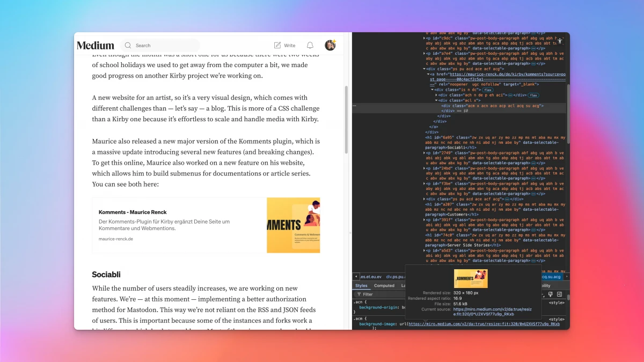The width and height of the screenshot is (644, 362).
Task: Open the notifications bell
Action: (x=310, y=46)
